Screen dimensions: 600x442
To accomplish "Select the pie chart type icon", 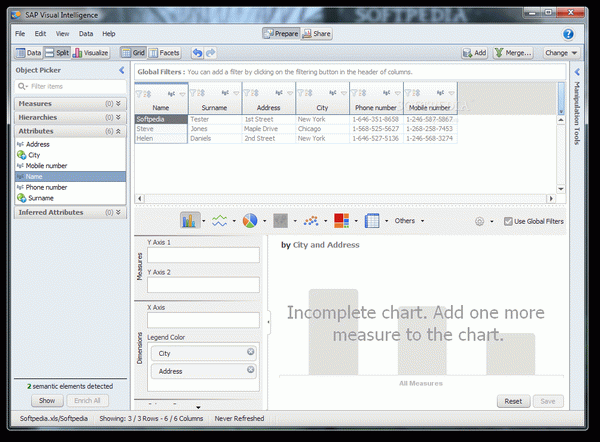I will tap(250, 221).
